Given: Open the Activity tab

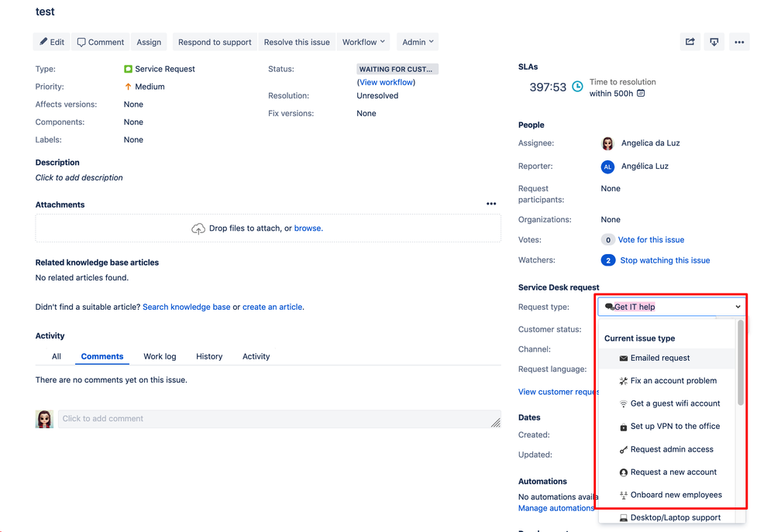Looking at the screenshot, I should coord(256,356).
